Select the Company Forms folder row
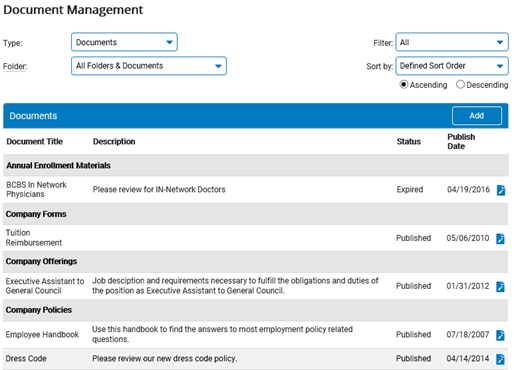The height and width of the screenshot is (370, 514). tap(256, 214)
